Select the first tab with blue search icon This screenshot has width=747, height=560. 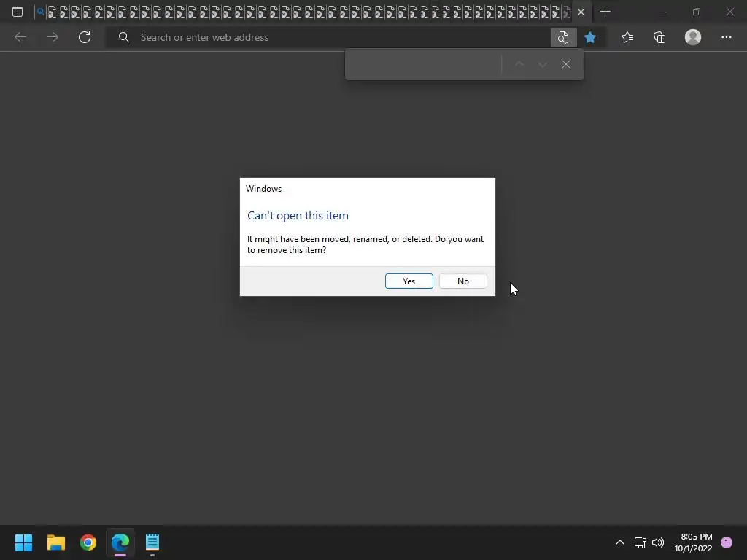point(41,12)
